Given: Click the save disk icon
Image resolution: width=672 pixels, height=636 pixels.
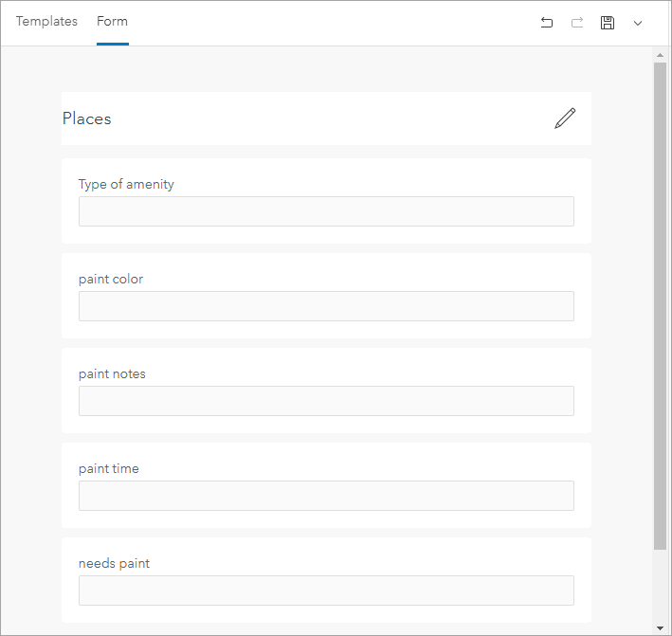Looking at the screenshot, I should 608,23.
